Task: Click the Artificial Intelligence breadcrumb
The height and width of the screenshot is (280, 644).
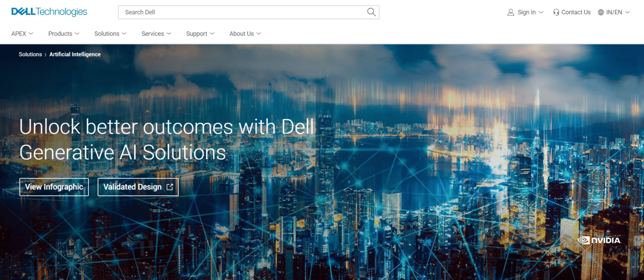Action: pos(75,54)
